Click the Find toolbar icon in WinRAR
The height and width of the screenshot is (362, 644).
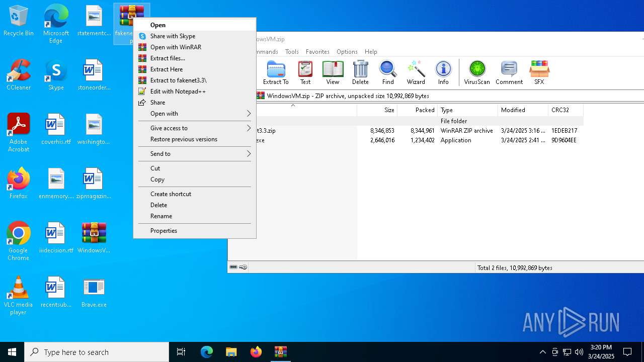388,73
